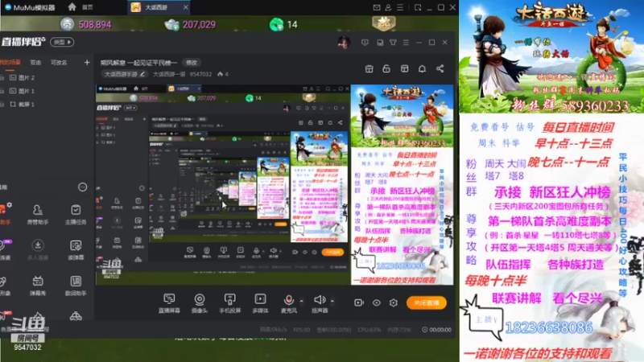
Task: Add a live screen capture source (直播屏幕)
Action: (169, 303)
